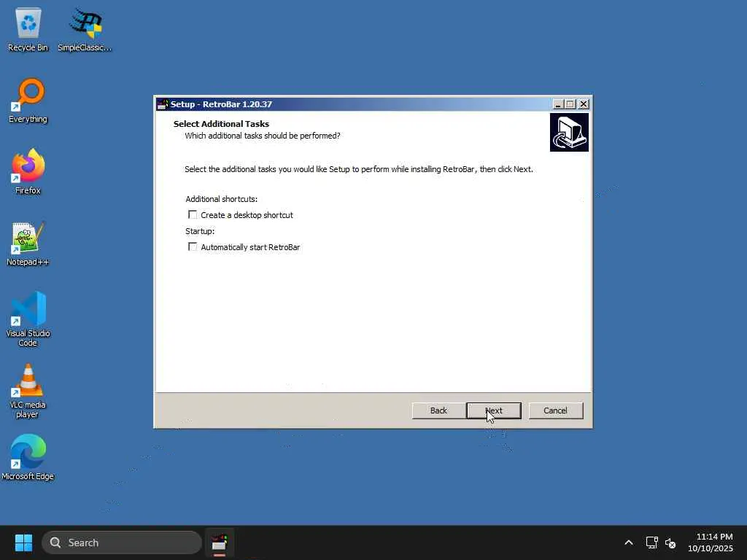Go Back to the previous setup page
The height and width of the screenshot is (560, 747).
pyautogui.click(x=438, y=411)
